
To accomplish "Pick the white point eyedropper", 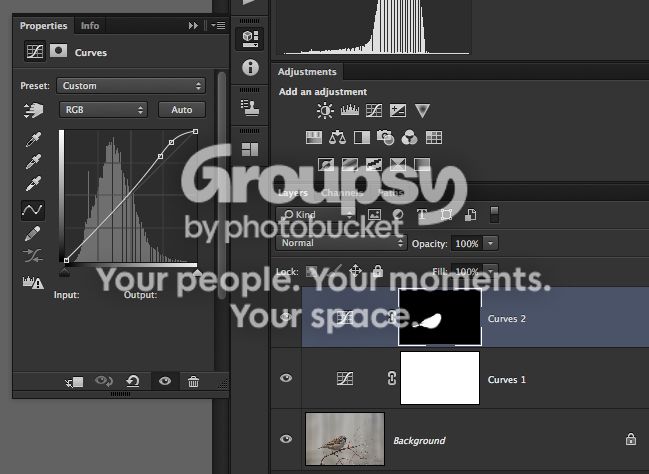I will click(34, 183).
